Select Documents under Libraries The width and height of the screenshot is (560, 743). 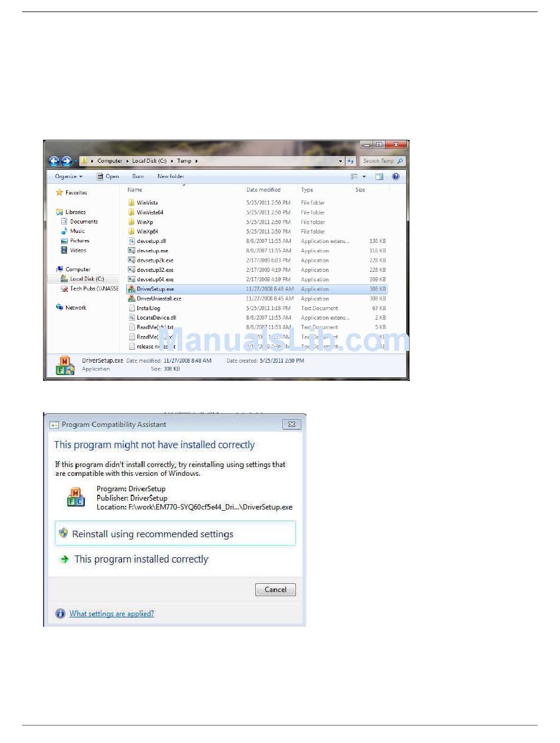[x=80, y=222]
